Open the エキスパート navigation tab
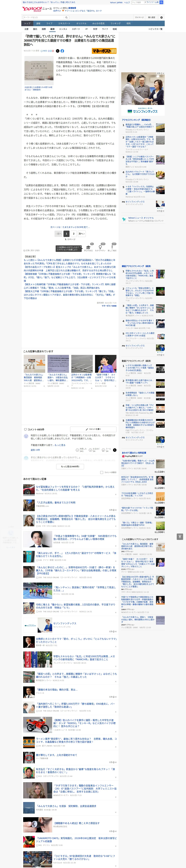 tap(64, 24)
